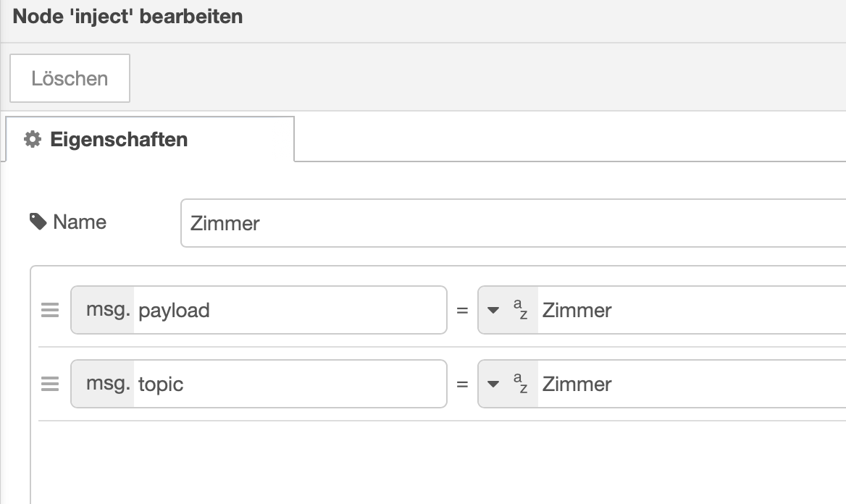Viewport: 846px width, 504px height.
Task: Open the payload value type dropdown arrow
Action: tap(493, 311)
